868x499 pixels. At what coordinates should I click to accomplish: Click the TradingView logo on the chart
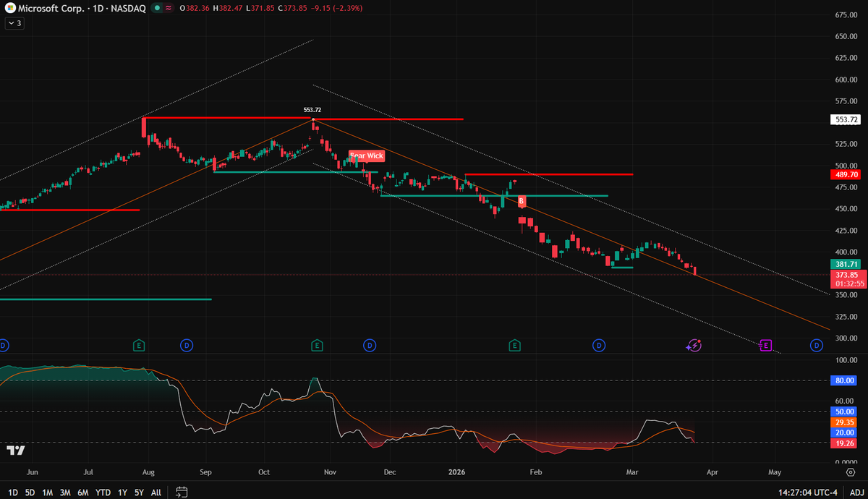click(16, 451)
